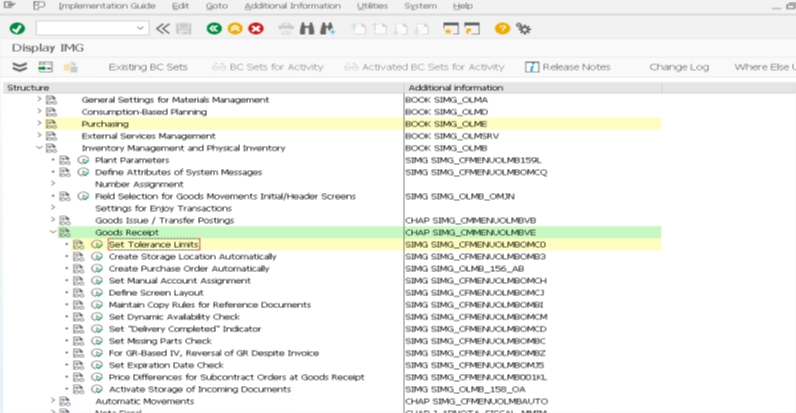The image size is (796, 413).
Task: Click the green Back arrow icon
Action: (214, 28)
